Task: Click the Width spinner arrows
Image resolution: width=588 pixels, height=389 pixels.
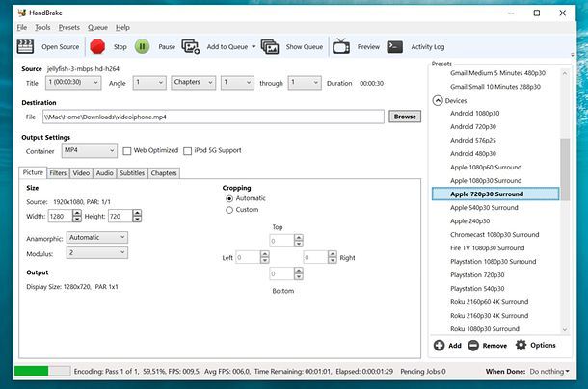Action: point(77,217)
